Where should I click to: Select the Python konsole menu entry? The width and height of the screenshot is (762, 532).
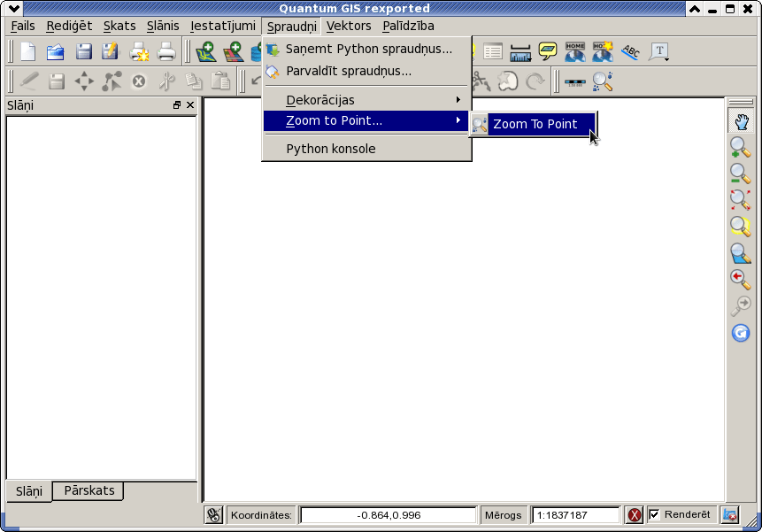pos(367,149)
